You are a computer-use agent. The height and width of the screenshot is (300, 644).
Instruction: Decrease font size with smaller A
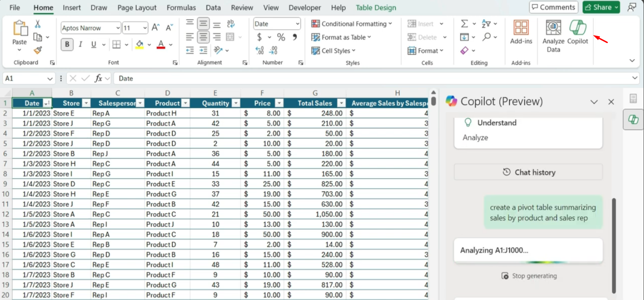coord(169,28)
